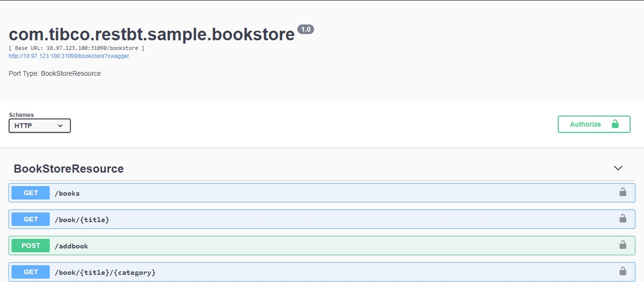Click the GET badge for /book/{title}/{category}
Viewport: 644px width, 282px height.
click(31, 272)
